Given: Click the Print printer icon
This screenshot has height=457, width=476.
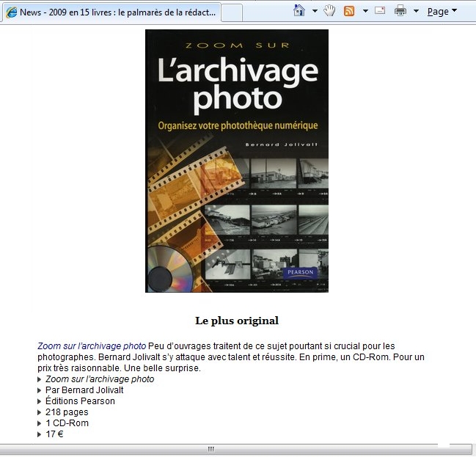Looking at the screenshot, I should (400, 11).
